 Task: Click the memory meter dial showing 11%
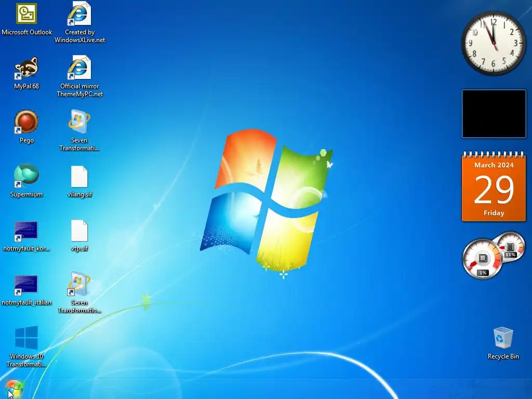[510, 246]
